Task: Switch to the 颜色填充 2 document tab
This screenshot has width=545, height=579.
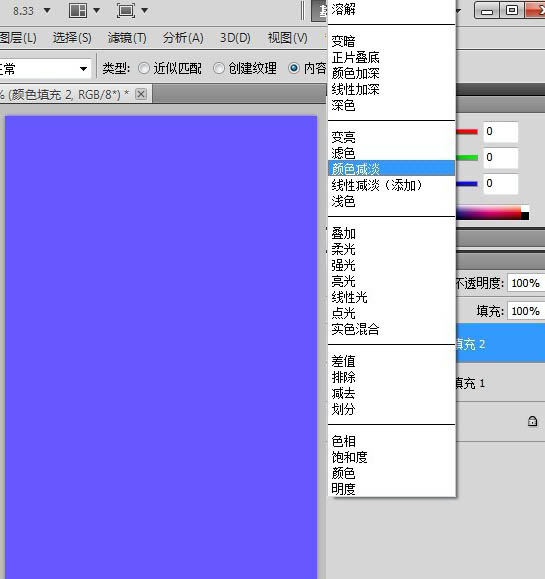Action: click(76, 94)
